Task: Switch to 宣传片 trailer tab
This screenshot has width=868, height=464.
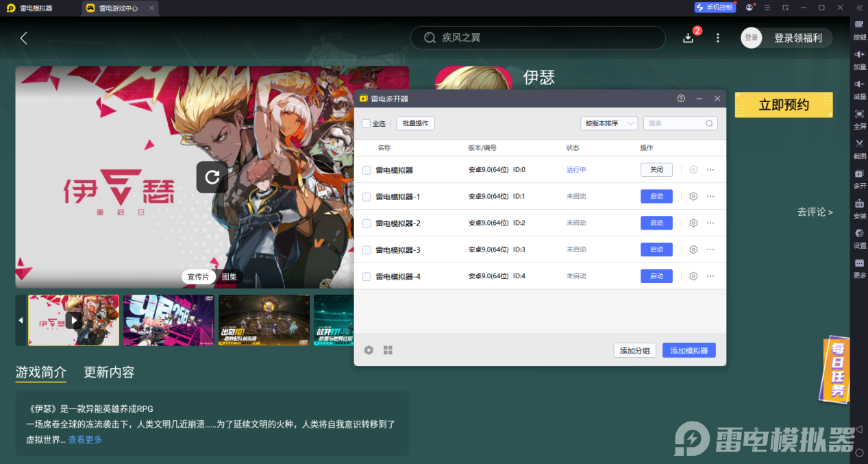Action: click(198, 277)
